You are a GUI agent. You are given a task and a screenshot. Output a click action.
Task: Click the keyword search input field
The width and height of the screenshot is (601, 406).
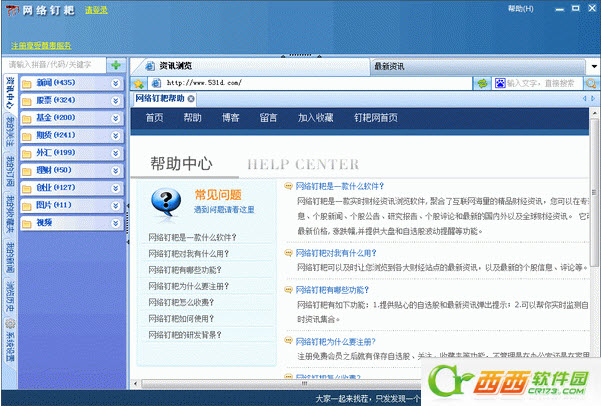pos(54,65)
